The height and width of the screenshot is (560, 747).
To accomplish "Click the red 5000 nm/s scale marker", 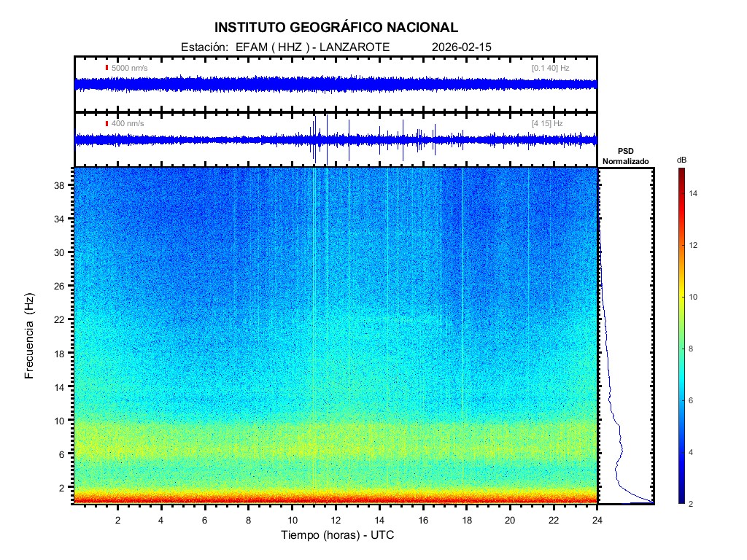I will [107, 68].
